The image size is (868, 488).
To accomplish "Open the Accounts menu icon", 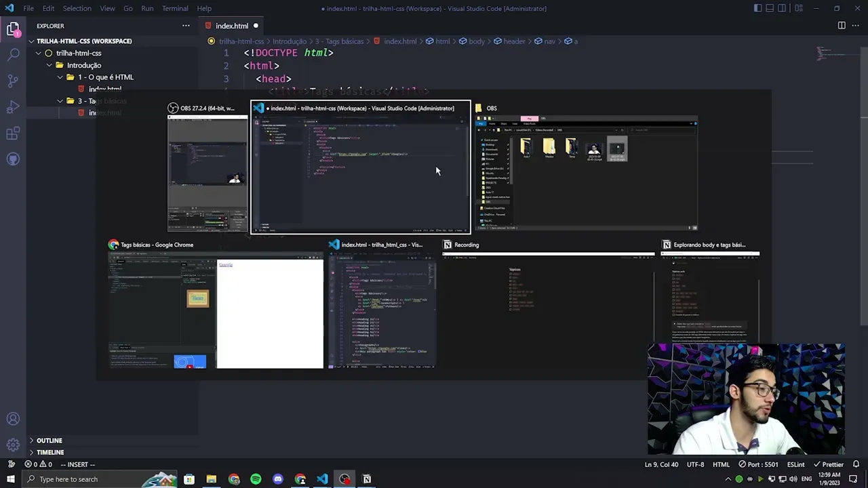I will coord(13,419).
